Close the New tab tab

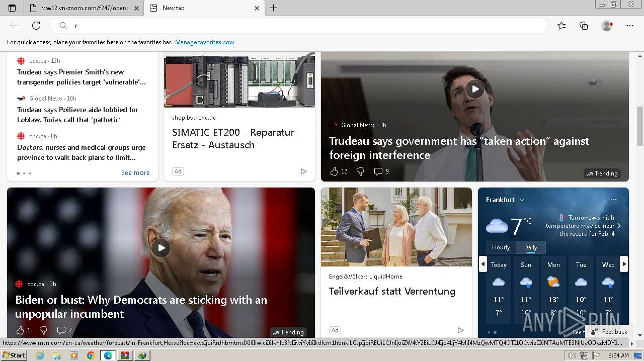point(257,8)
